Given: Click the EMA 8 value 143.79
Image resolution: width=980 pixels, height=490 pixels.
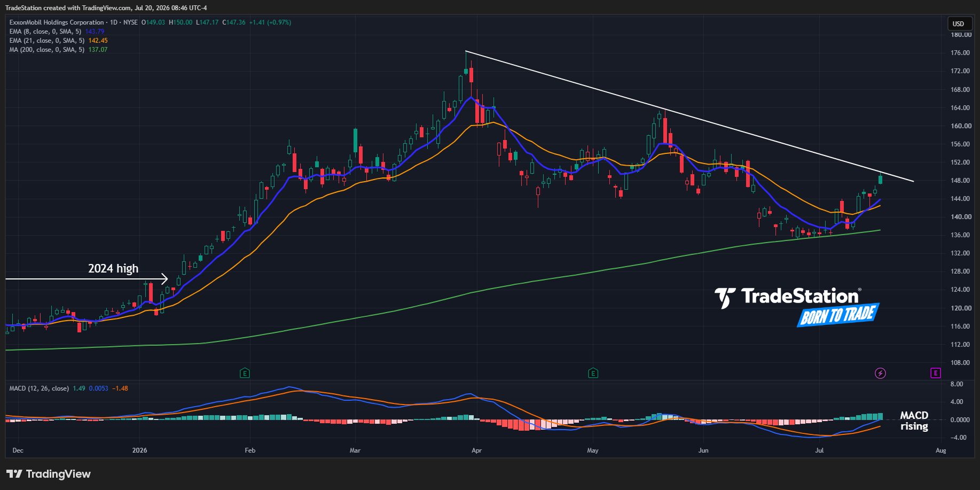Looking at the screenshot, I should [95, 32].
